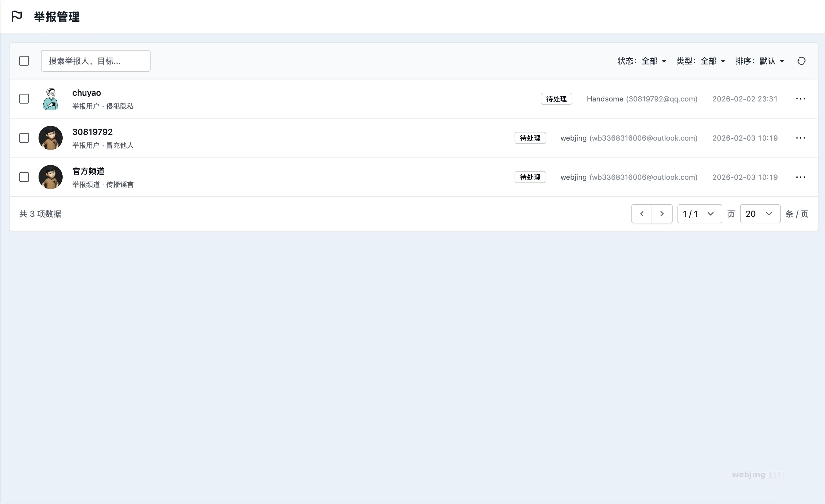825x504 pixels.
Task: Click the 30819792 user avatar
Action: pos(51,138)
